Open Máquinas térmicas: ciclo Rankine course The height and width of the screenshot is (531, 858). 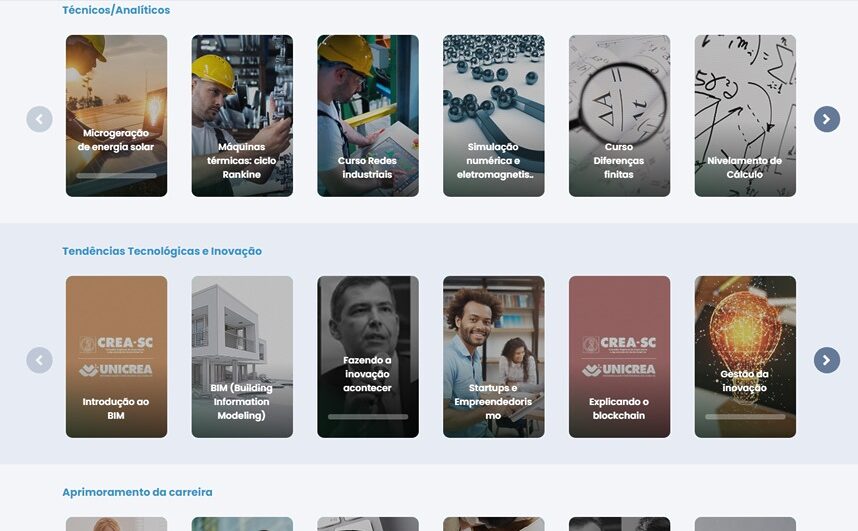[x=242, y=116]
